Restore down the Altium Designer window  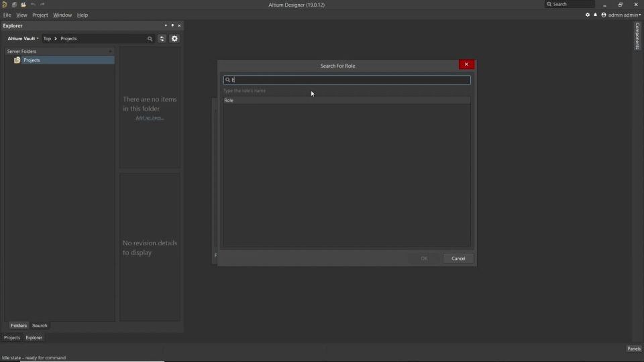click(x=620, y=5)
